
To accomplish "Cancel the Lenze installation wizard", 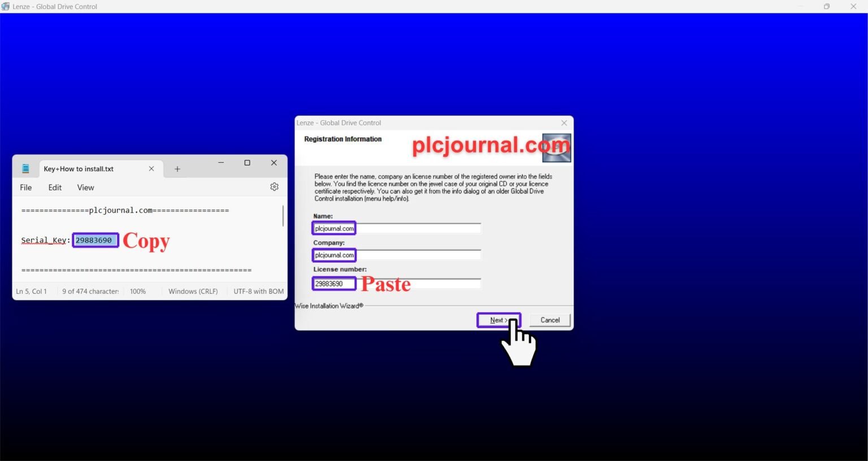I will (549, 320).
